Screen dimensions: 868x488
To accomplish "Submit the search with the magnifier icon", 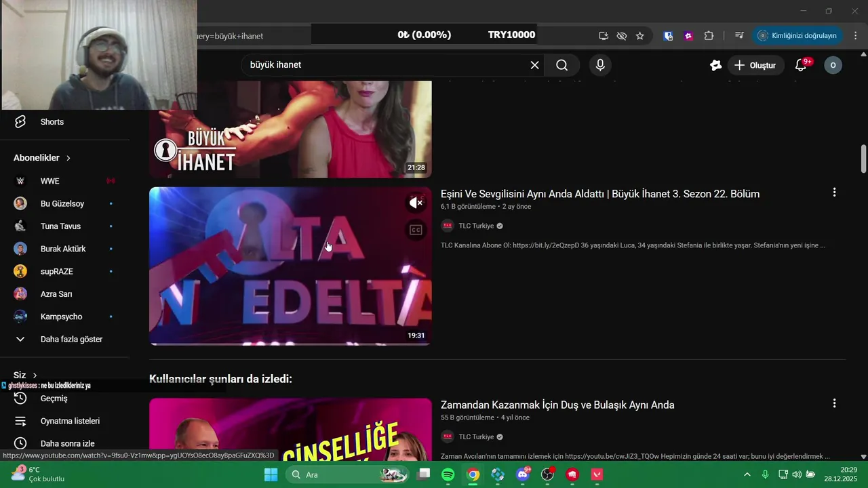I will coord(562,65).
